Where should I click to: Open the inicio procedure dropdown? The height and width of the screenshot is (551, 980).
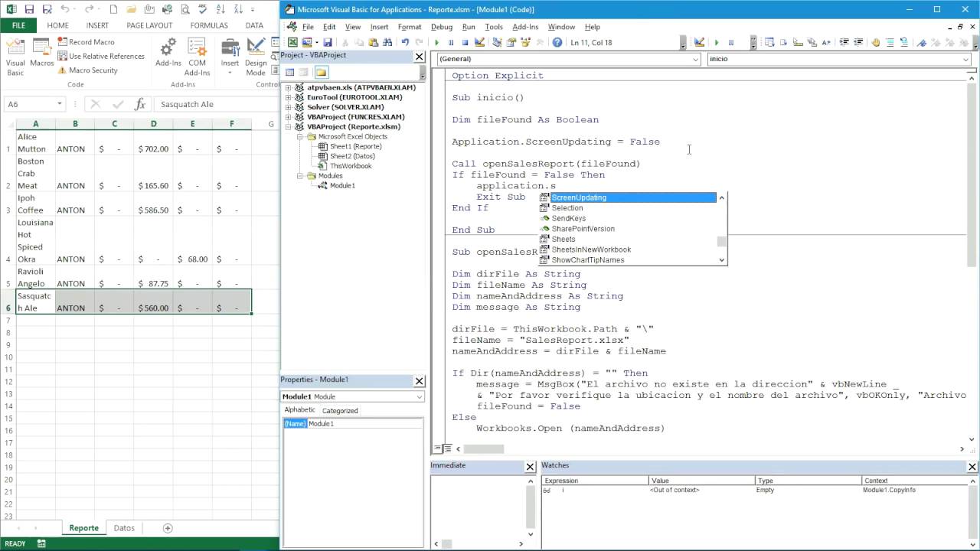[965, 59]
